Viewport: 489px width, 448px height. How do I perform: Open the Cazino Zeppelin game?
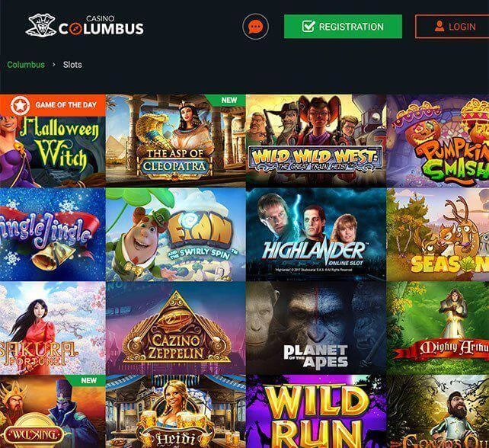pyautogui.click(x=176, y=328)
